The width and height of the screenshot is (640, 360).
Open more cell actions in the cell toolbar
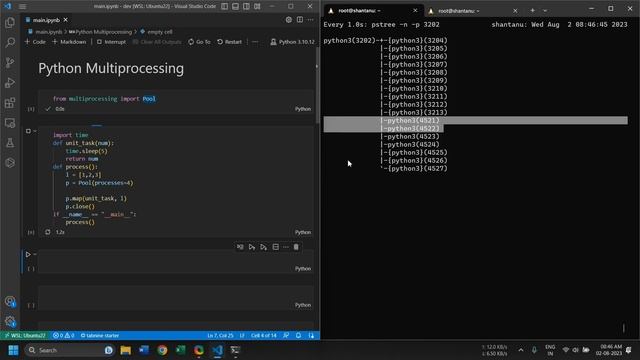click(x=286, y=247)
